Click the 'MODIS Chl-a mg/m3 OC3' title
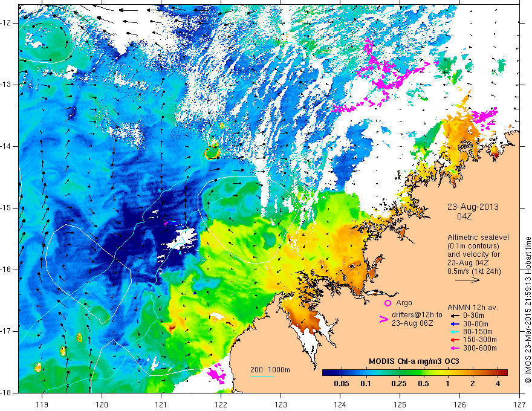The width and height of the screenshot is (532, 411). [414, 361]
